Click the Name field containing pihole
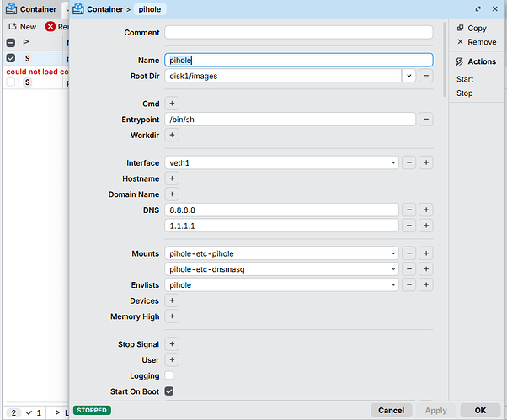Viewport: 507px width, 420px height. point(298,60)
